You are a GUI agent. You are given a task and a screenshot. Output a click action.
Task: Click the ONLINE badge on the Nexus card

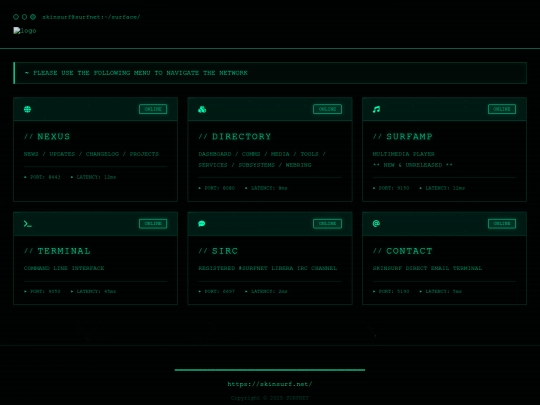[x=153, y=109]
